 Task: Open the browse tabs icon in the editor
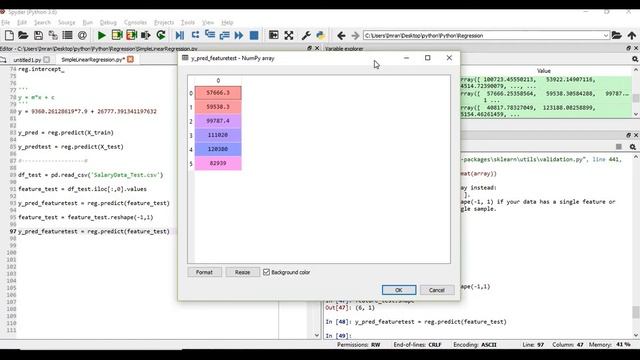(x=4, y=60)
